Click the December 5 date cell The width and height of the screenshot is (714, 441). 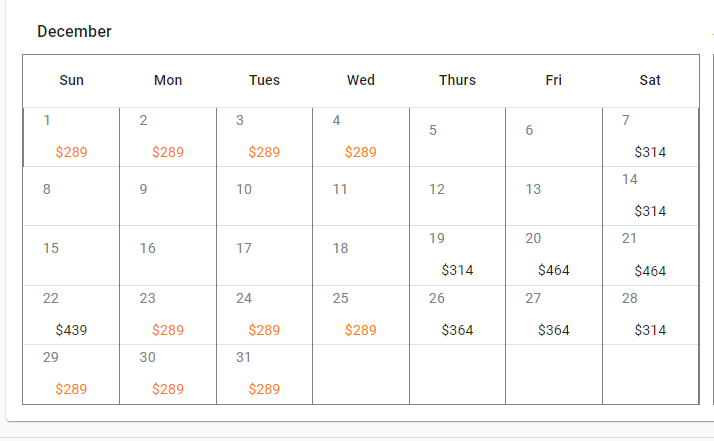(457, 137)
